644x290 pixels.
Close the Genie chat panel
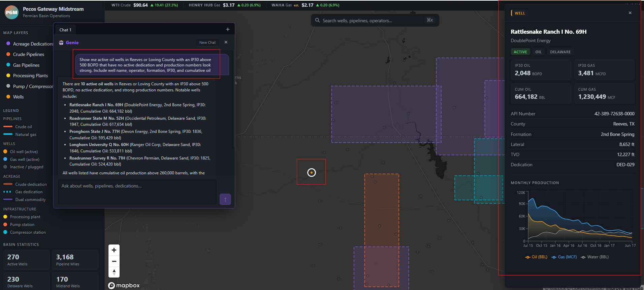[226, 42]
